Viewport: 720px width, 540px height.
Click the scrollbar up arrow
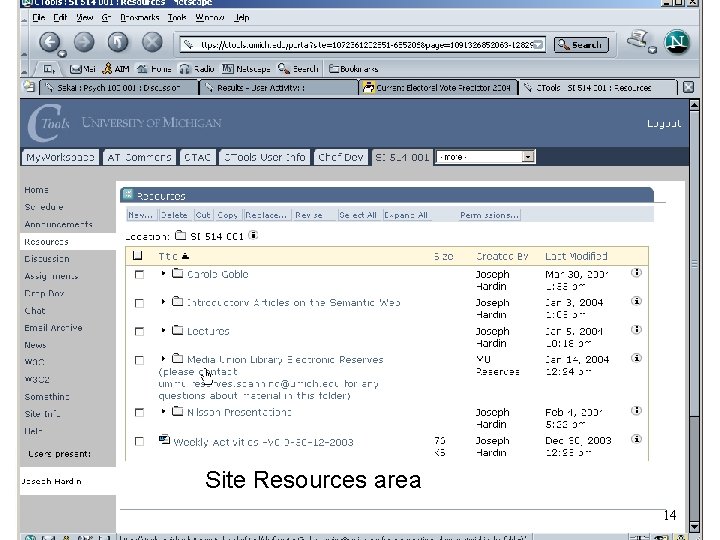pyautogui.click(x=694, y=105)
